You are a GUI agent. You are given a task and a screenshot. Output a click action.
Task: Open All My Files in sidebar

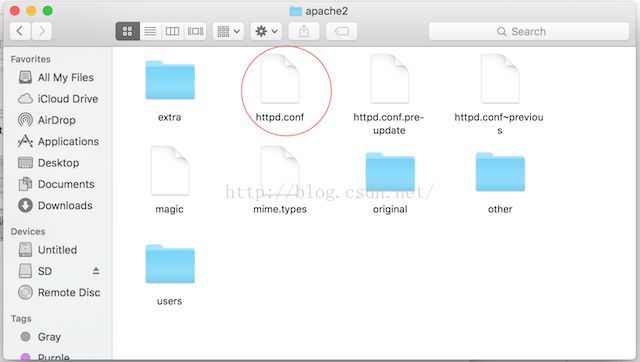[57, 78]
